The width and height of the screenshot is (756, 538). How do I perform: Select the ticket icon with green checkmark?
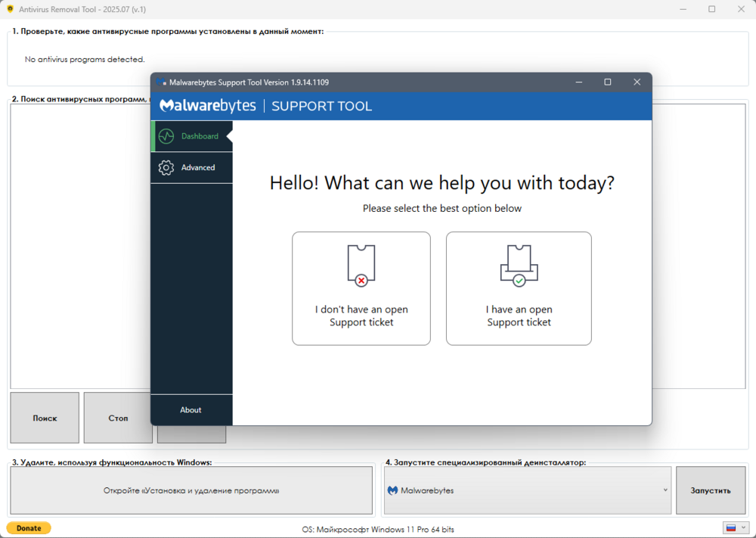tap(519, 266)
